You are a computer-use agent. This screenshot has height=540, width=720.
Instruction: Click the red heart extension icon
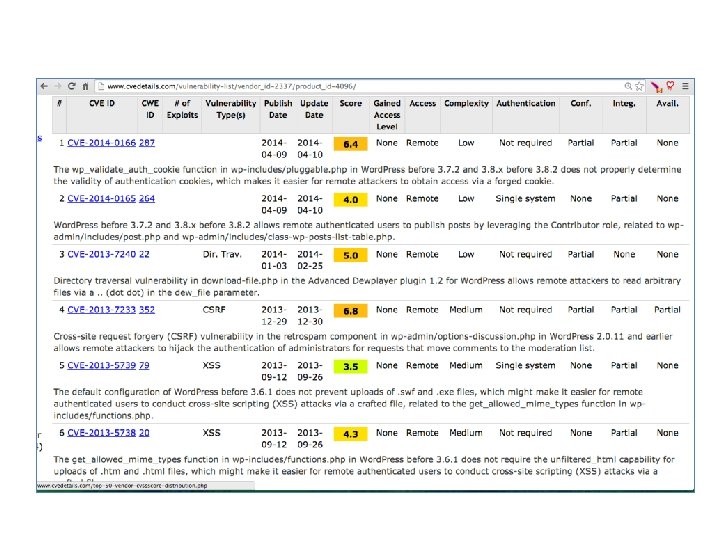670,85
